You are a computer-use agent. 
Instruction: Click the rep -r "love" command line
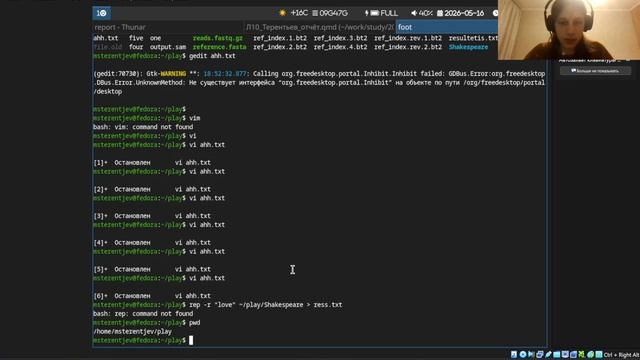click(266, 305)
